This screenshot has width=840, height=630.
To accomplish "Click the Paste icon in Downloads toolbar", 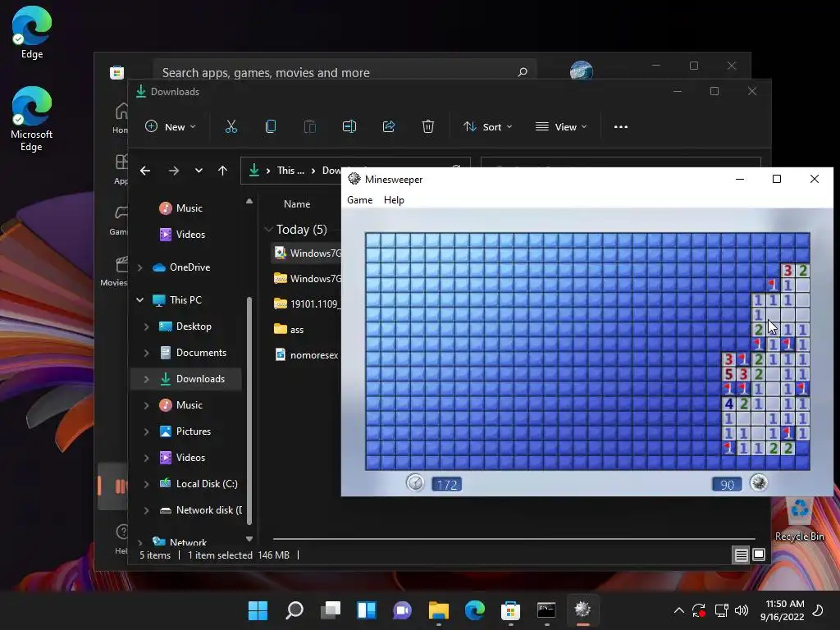I will coord(309,126).
